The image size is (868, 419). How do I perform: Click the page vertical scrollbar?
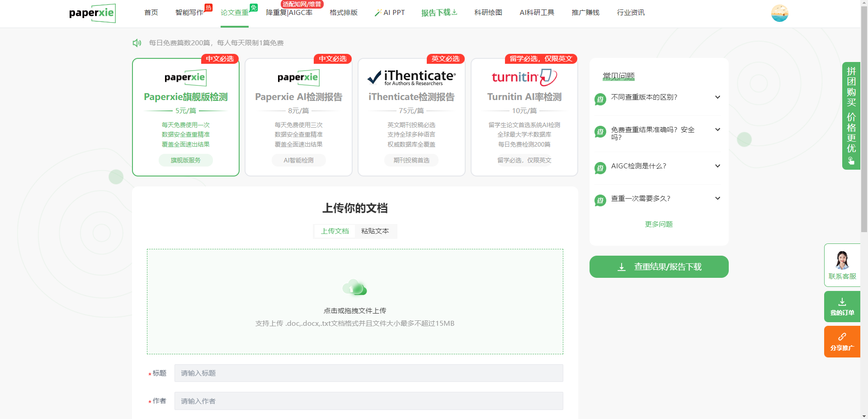(x=864, y=136)
